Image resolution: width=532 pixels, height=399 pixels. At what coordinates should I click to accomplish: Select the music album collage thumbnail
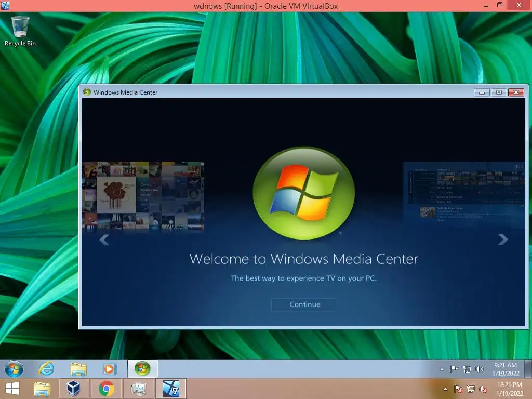pos(143,196)
